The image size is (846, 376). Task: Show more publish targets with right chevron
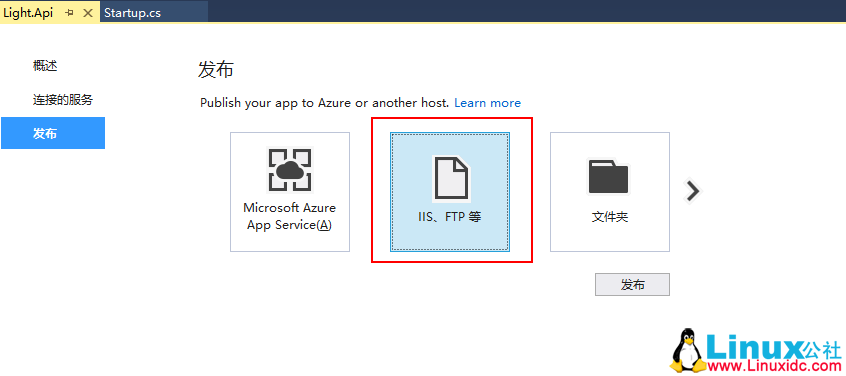(x=692, y=190)
